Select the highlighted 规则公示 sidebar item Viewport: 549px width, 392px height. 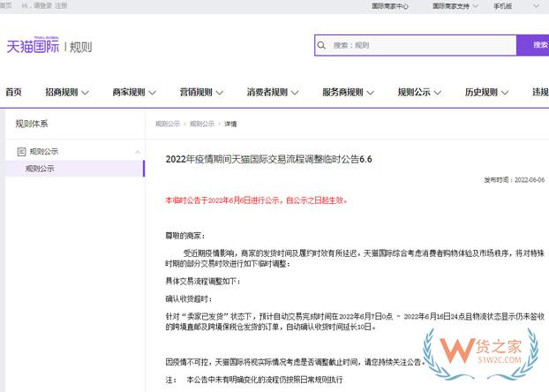(75, 169)
